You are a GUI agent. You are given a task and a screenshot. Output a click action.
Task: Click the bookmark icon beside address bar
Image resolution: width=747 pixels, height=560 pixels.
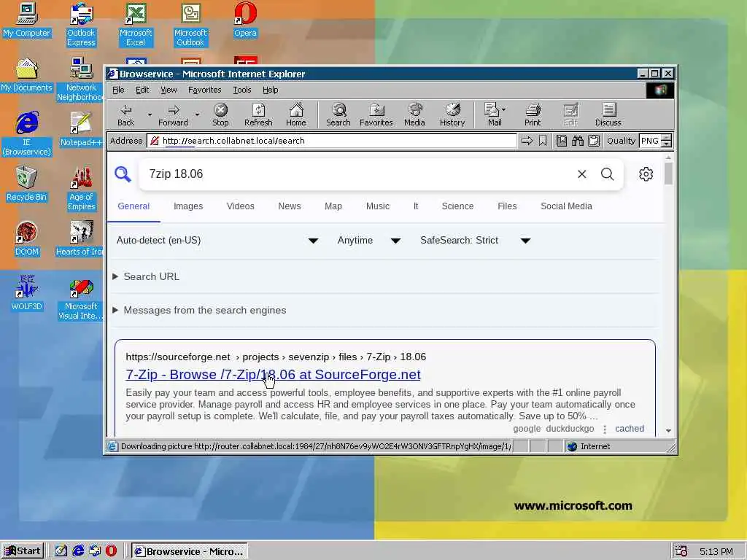coord(543,141)
